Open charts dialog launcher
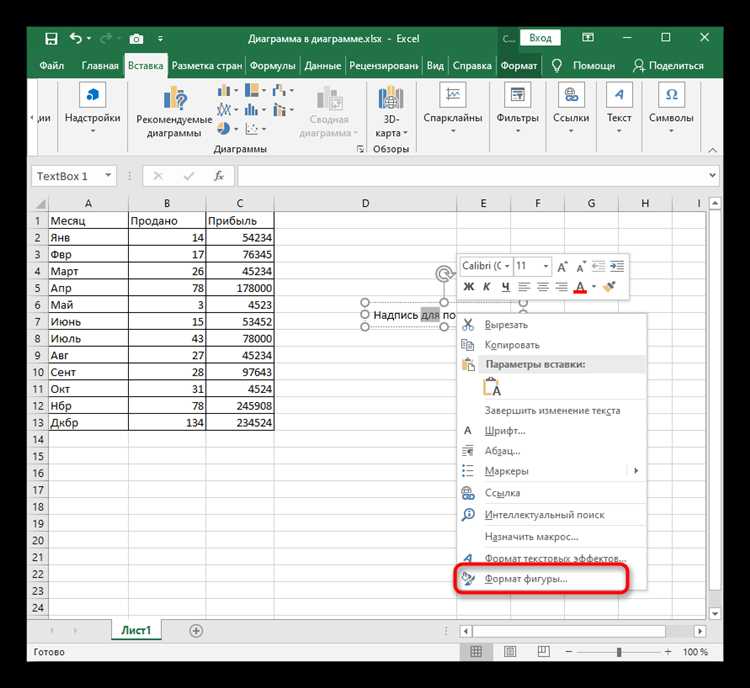This screenshot has height=688, width=750. 360,149
